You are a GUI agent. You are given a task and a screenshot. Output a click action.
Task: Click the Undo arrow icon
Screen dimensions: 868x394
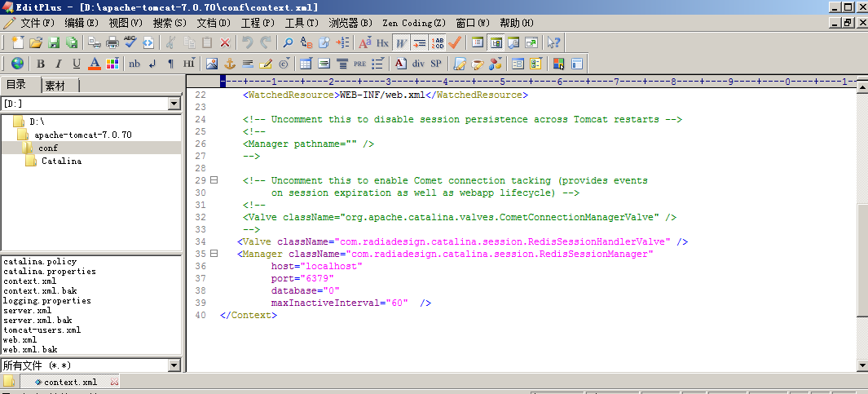tap(248, 42)
